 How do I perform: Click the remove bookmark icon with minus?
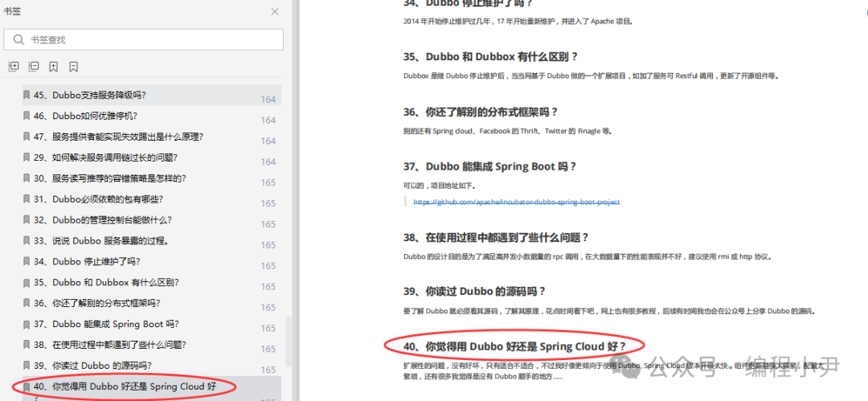74,67
